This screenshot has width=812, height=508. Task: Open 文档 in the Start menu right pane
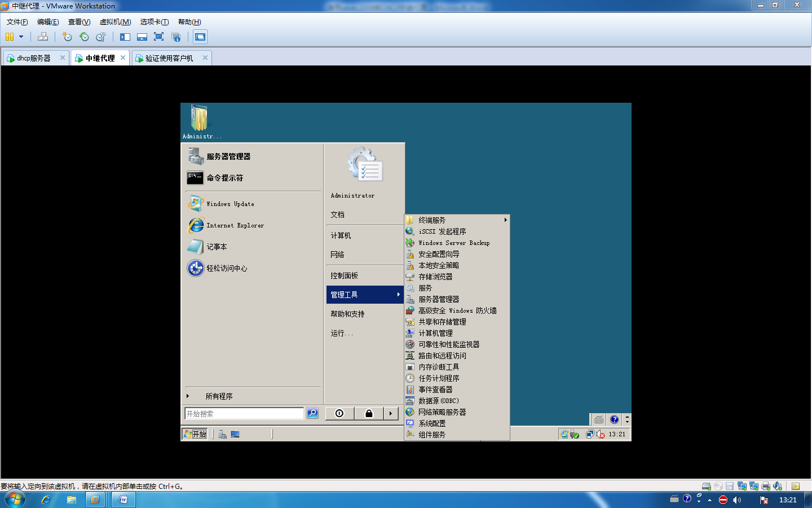(x=364, y=214)
